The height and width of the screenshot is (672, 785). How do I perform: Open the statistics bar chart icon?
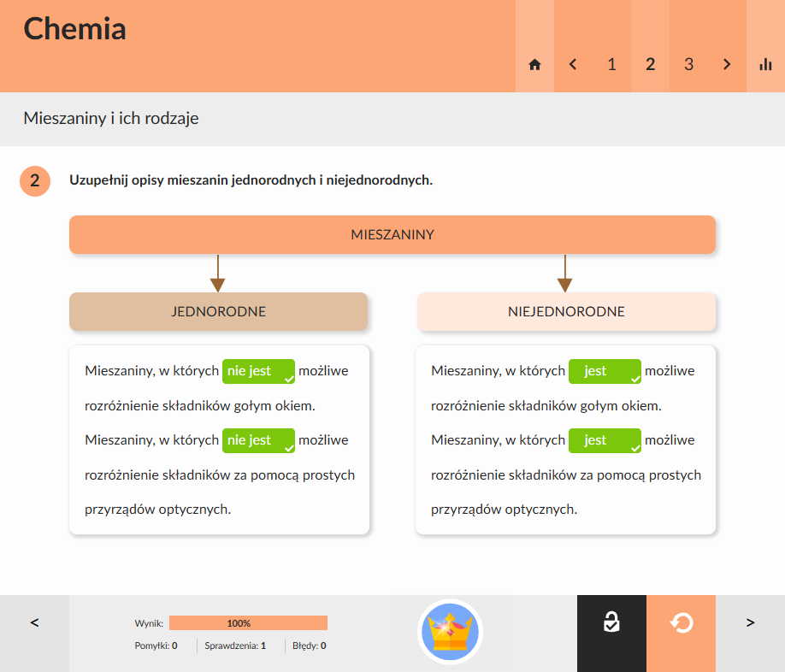765,64
